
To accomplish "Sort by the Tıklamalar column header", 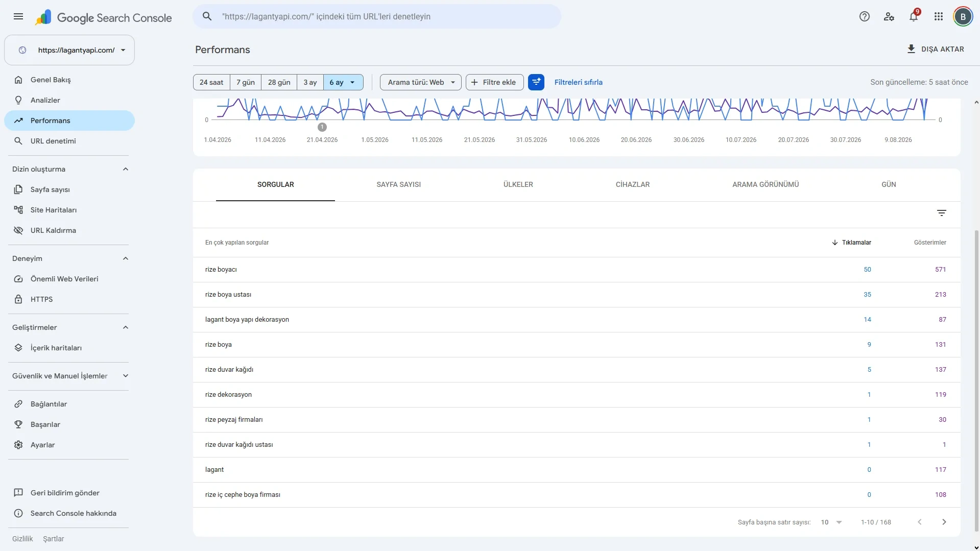I will point(851,243).
